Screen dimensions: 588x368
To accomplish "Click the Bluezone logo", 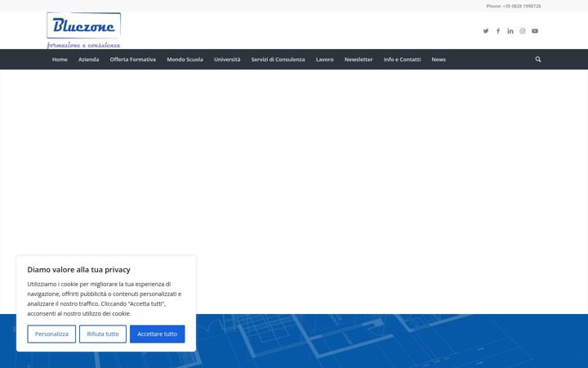I will pyautogui.click(x=83, y=30).
